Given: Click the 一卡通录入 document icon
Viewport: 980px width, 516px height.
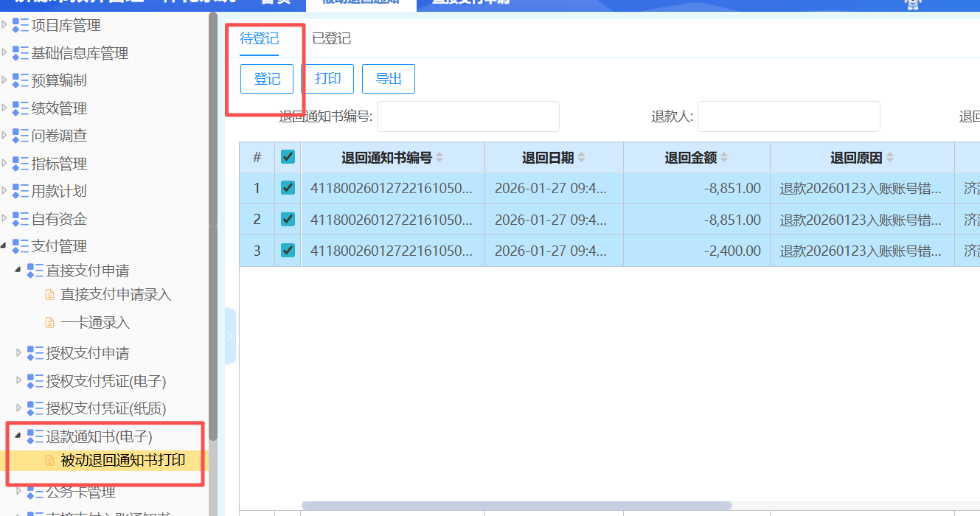Looking at the screenshot, I should click(x=50, y=323).
